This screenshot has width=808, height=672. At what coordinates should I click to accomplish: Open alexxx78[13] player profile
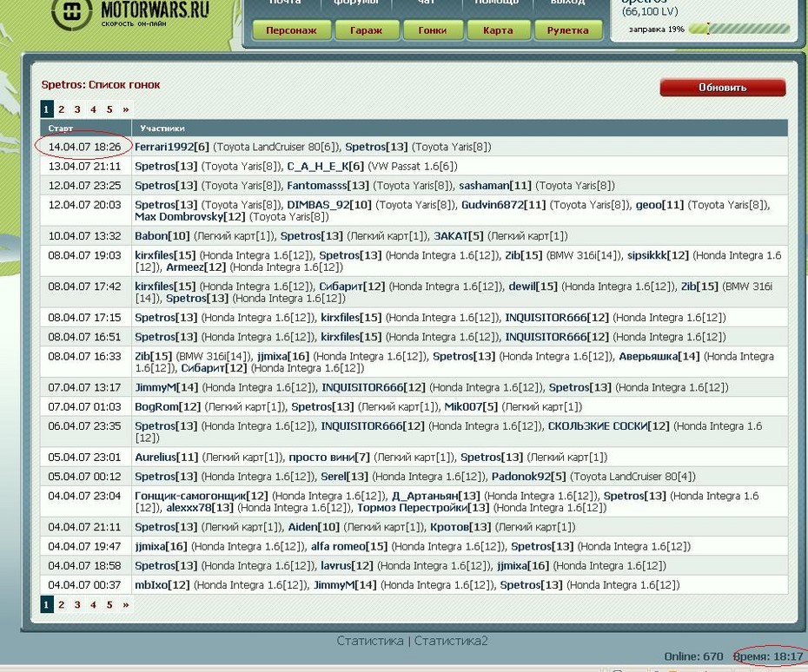pyautogui.click(x=200, y=508)
